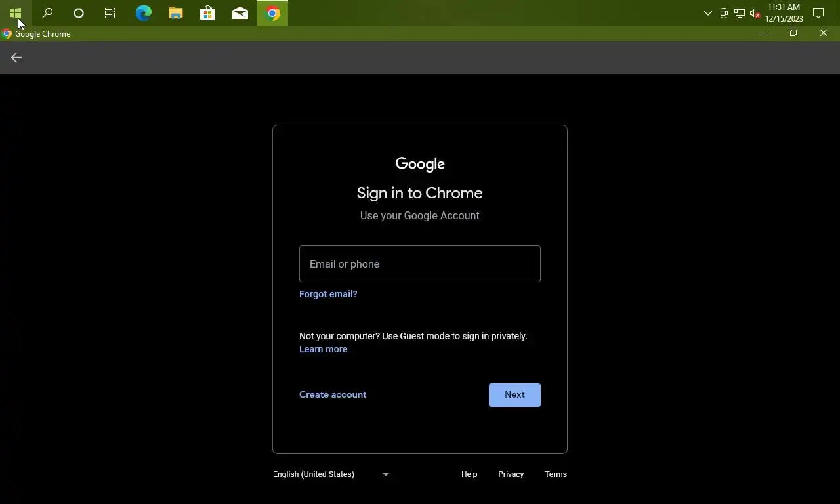The height and width of the screenshot is (504, 840).
Task: Open File Explorer from the taskbar
Action: coord(175,13)
